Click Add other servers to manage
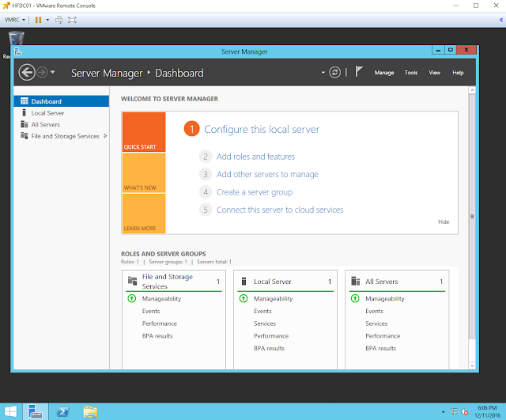This screenshot has width=506, height=420. coord(267,174)
